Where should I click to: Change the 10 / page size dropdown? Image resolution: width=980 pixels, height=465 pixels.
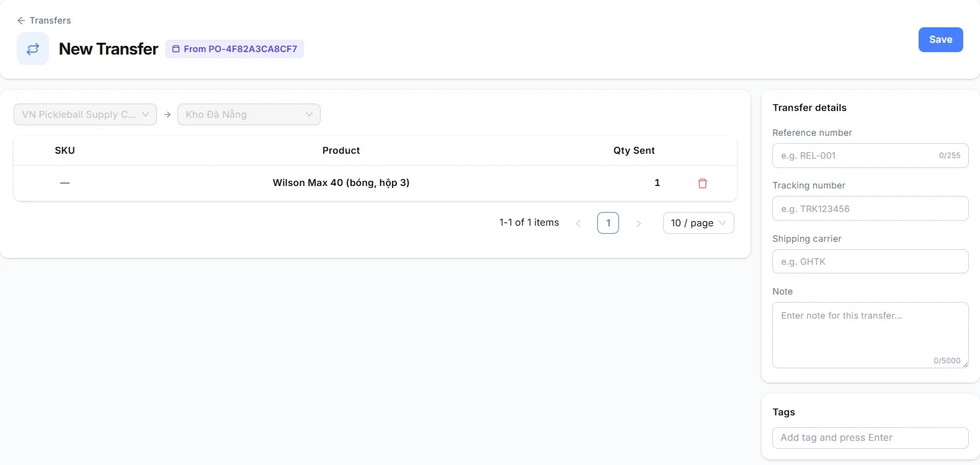click(698, 223)
